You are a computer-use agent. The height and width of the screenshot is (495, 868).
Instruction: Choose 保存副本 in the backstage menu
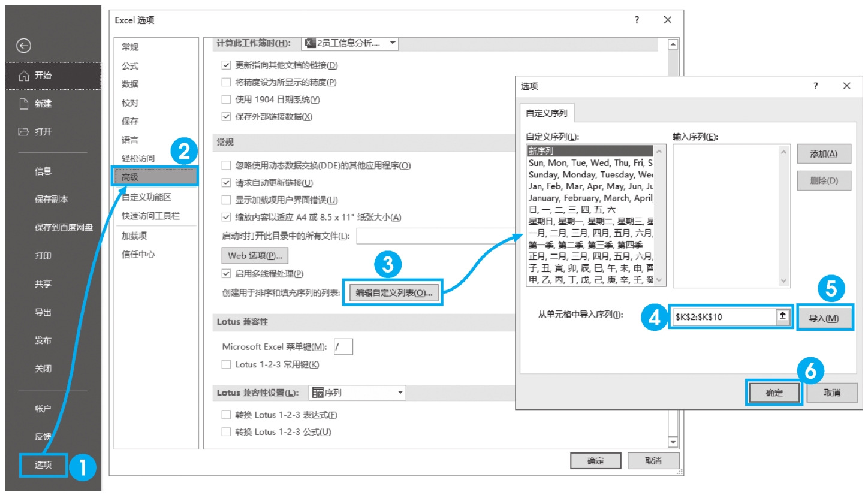[x=53, y=200]
